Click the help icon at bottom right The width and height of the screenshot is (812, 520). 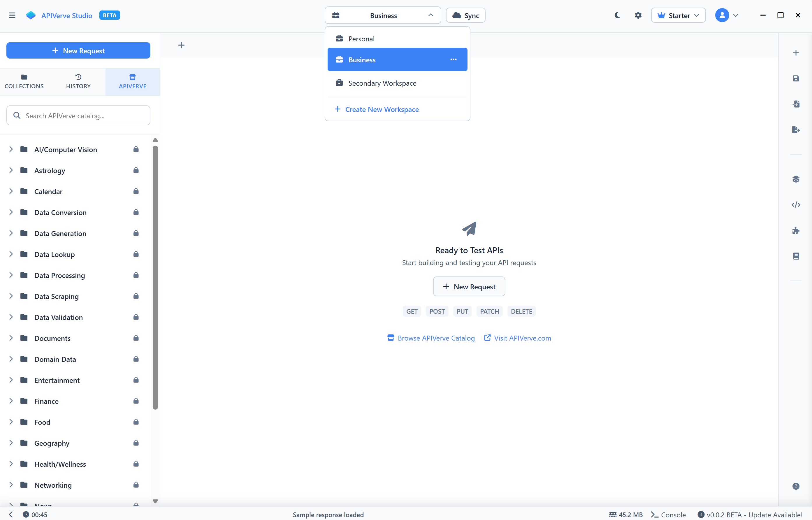pos(796,486)
